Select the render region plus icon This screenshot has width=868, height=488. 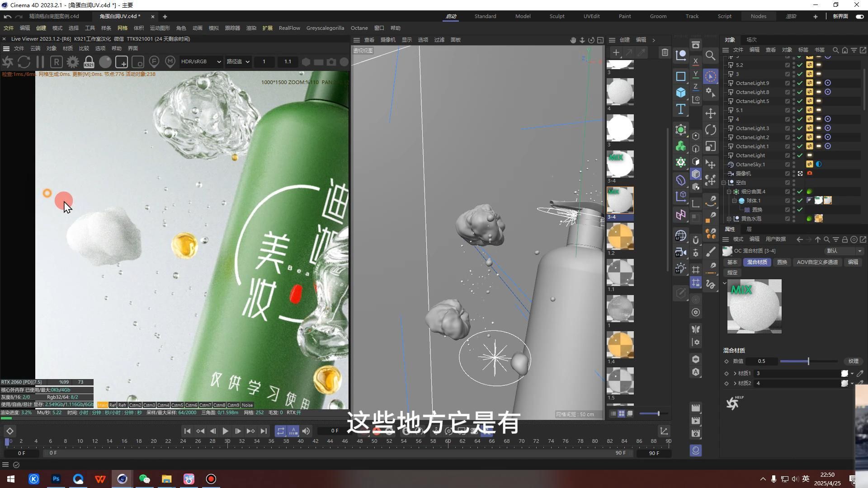(121, 62)
